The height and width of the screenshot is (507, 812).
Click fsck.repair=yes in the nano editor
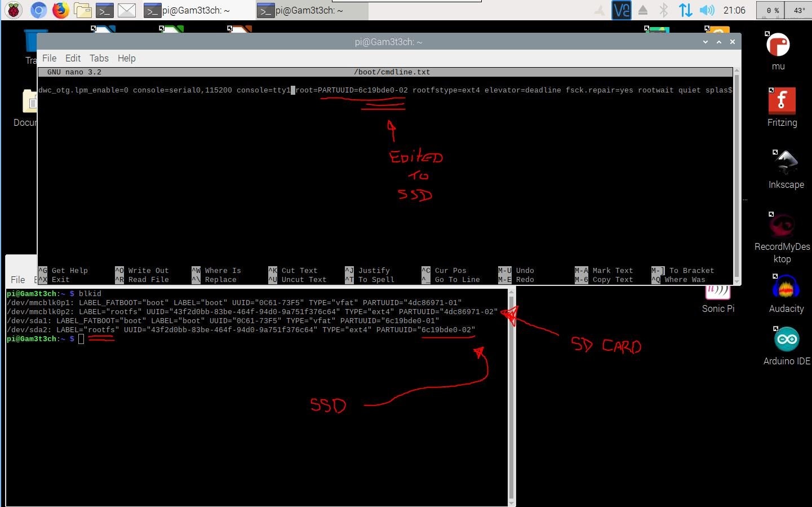(600, 90)
